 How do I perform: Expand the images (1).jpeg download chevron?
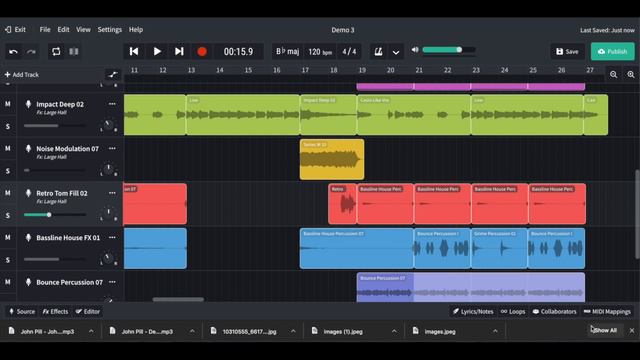pos(394,331)
